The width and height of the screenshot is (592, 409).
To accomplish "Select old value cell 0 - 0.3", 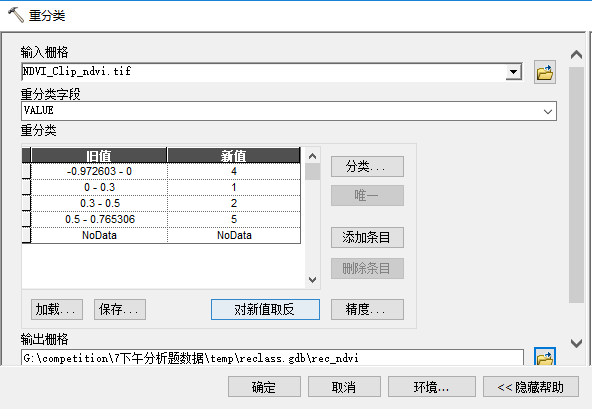I will (x=99, y=187).
